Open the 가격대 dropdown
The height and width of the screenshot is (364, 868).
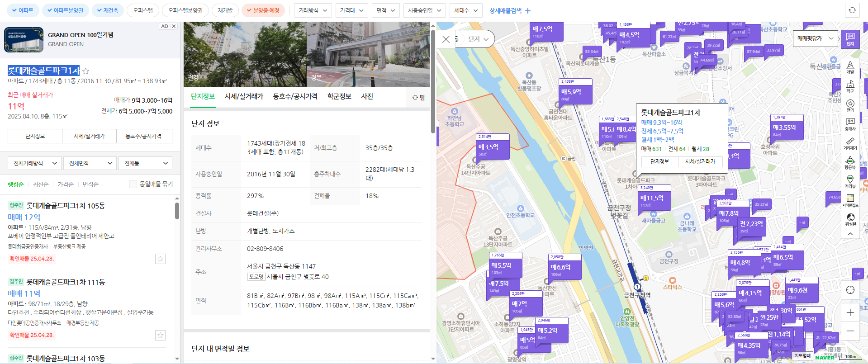[352, 10]
